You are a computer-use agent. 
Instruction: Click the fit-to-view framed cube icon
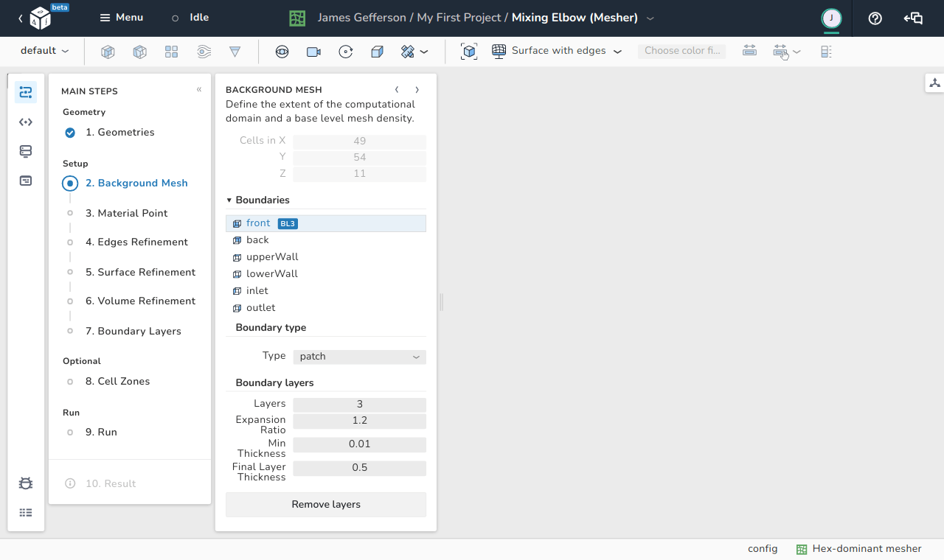point(469,51)
